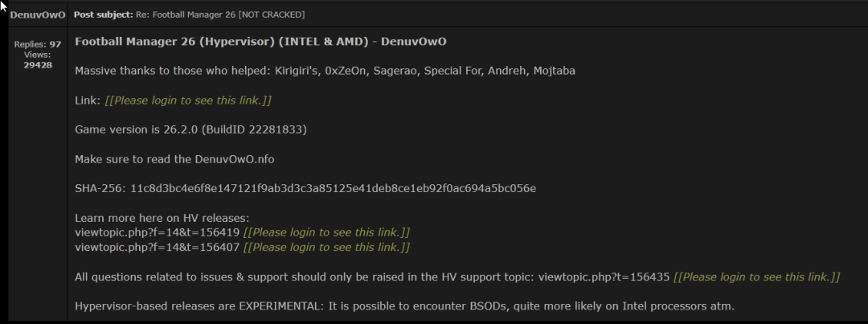The height and width of the screenshot is (324, 868).
Task: Click the Replies: 97 counter
Action: pos(38,44)
